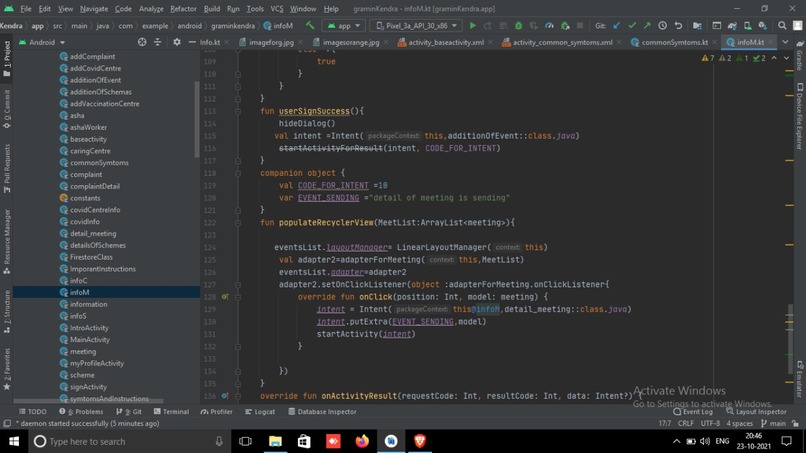This screenshot has height=453, width=806.
Task: Select the MainActivity file in tree
Action: point(89,339)
